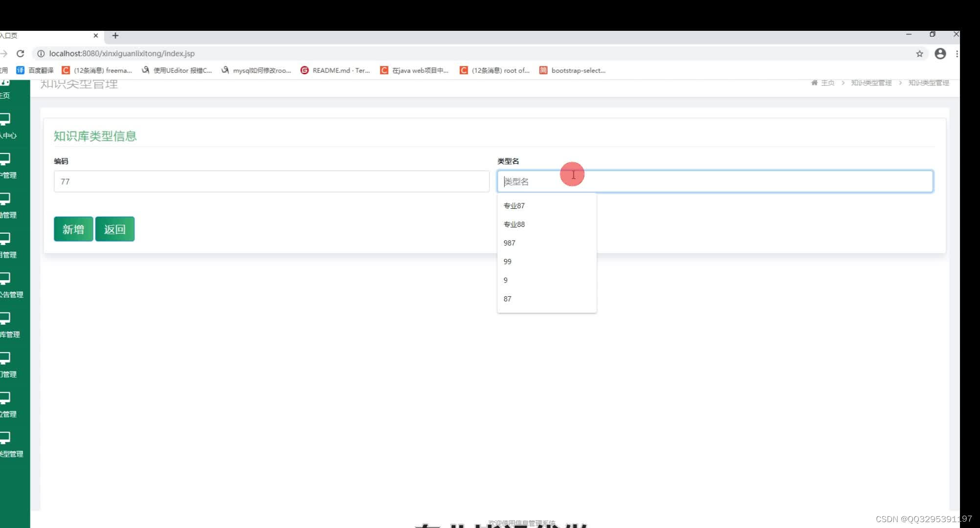View site information icon in address bar

point(41,53)
